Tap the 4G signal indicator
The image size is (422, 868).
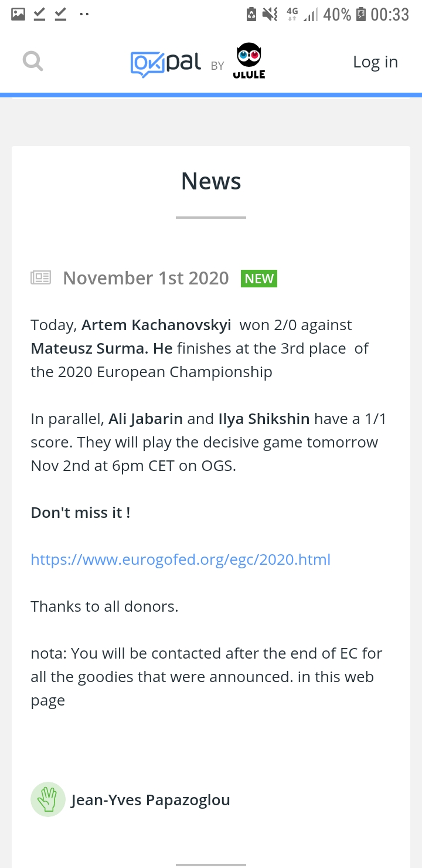pyautogui.click(x=292, y=14)
